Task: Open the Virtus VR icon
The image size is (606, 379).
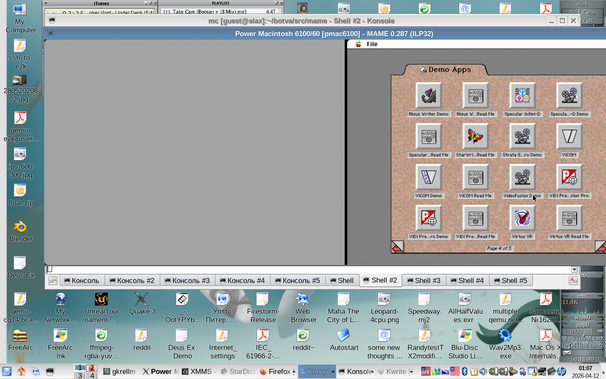Action: pos(522,218)
